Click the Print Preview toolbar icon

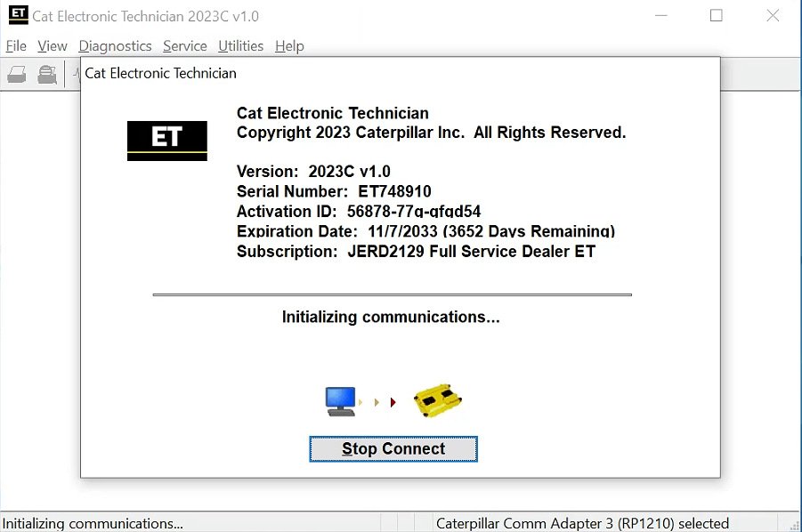[47, 75]
